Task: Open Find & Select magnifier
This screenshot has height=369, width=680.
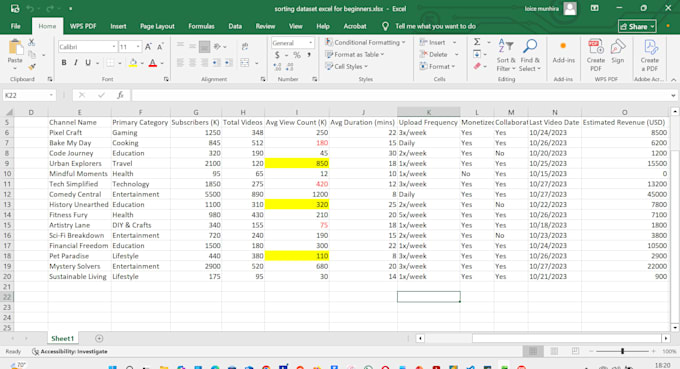Action: (530, 56)
